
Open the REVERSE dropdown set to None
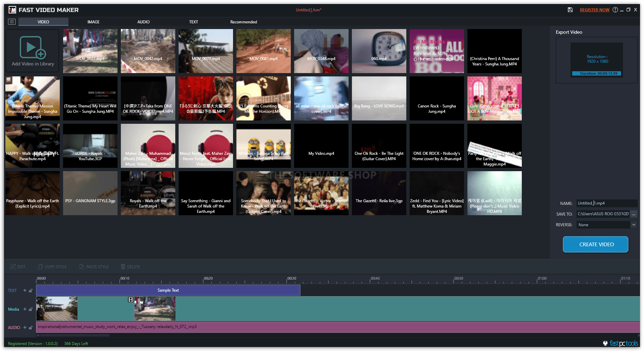[x=607, y=225]
